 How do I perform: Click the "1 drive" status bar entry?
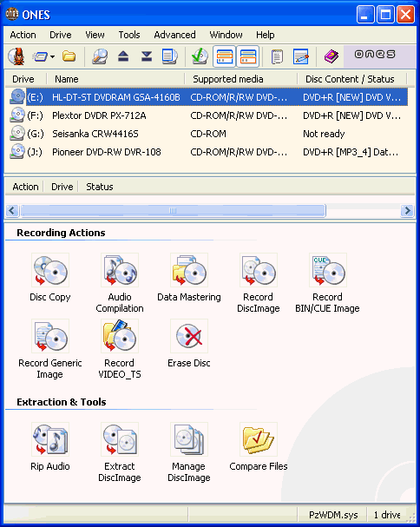tap(387, 515)
